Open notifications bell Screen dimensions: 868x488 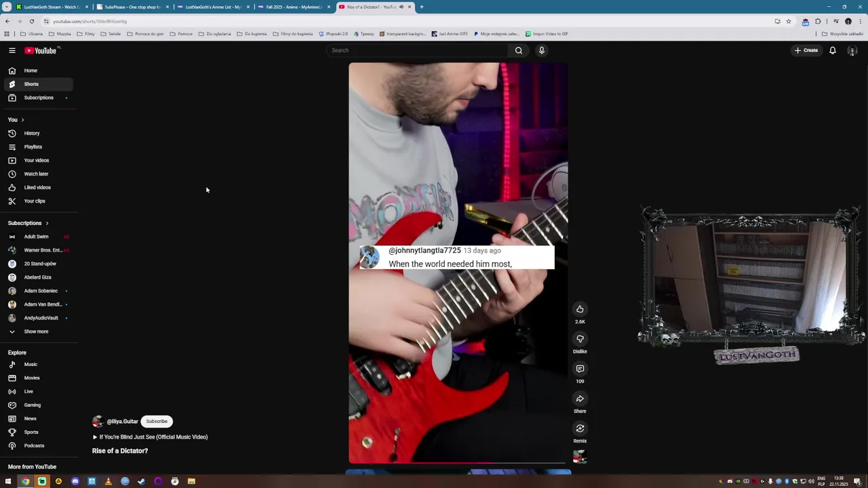833,50
